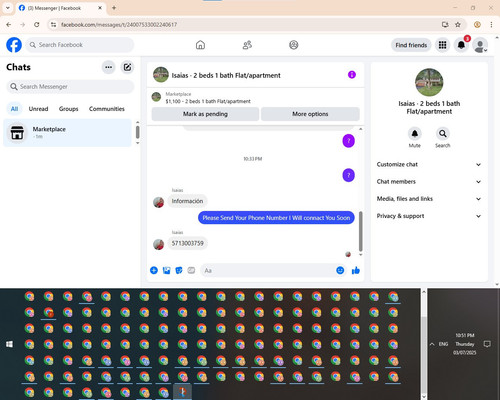Click the chat list scrollbar thumb
Image resolution: width=500 pixels, height=400 pixels.
137,132
